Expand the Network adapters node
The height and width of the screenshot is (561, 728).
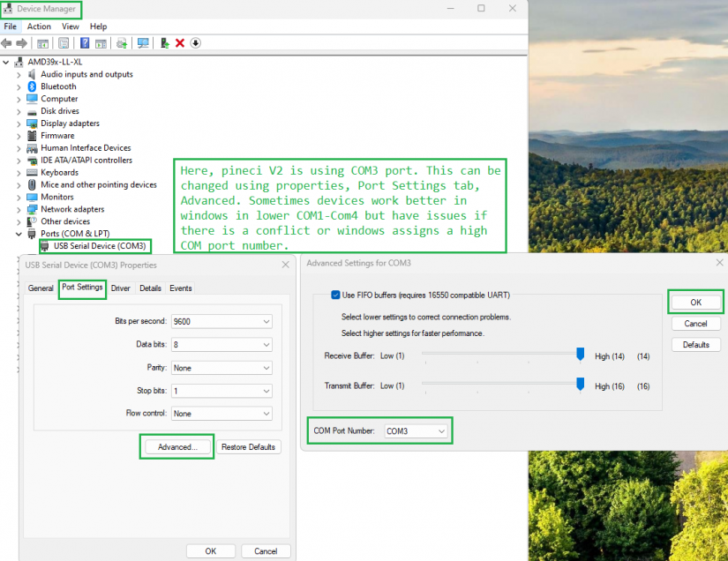[19, 209]
